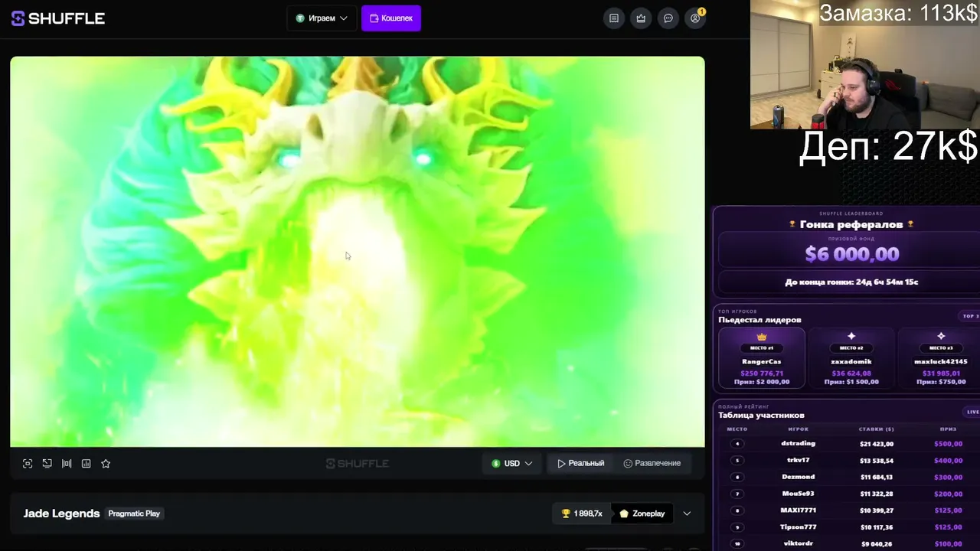The height and width of the screenshot is (551, 980).
Task: Show live stats chart icon
Action: 87,463
